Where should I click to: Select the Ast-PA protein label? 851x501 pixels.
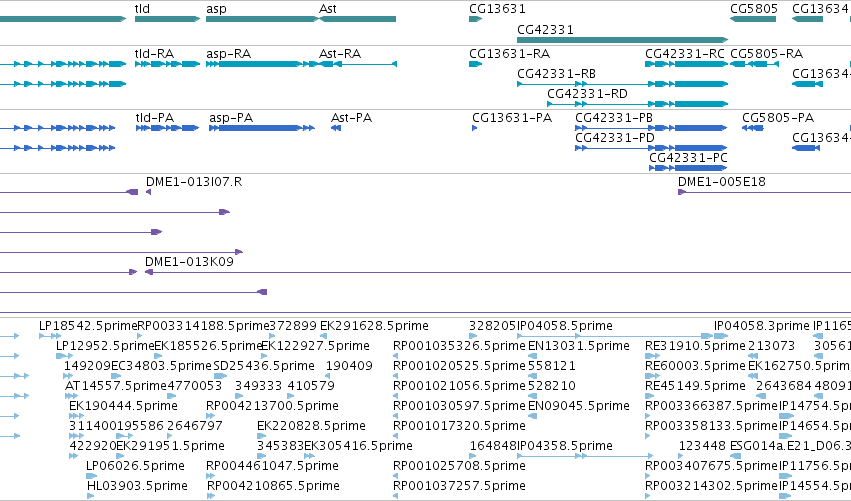[x=351, y=118]
